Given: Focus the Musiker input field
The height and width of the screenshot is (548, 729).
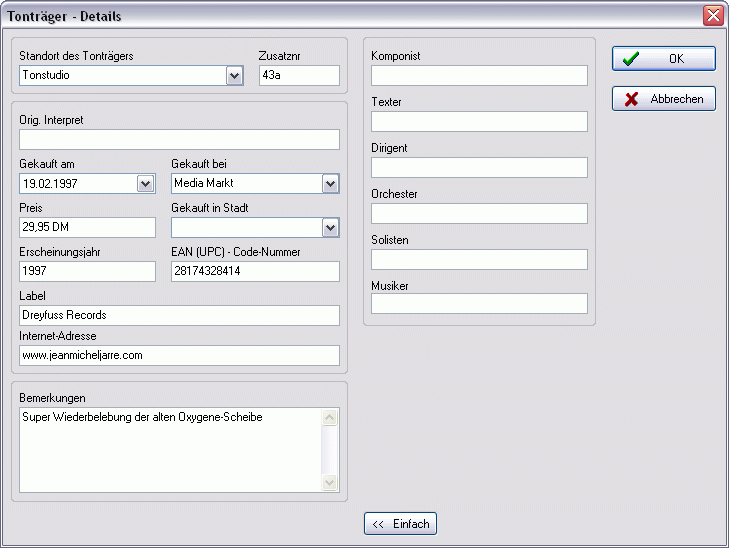Looking at the screenshot, I should click(x=479, y=304).
